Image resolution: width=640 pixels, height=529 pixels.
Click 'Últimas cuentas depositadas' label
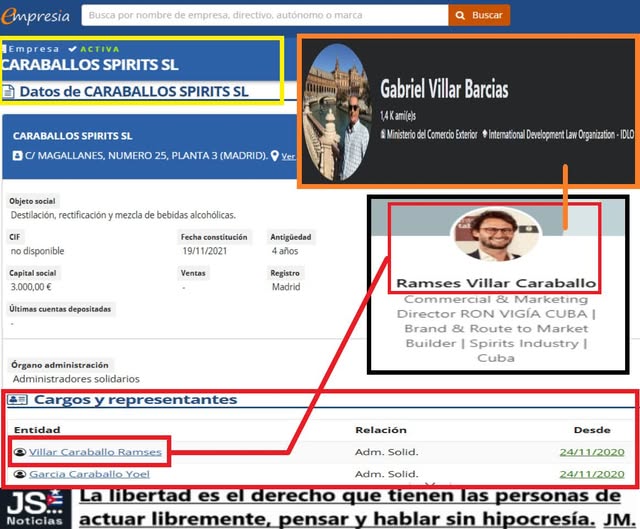coord(60,309)
